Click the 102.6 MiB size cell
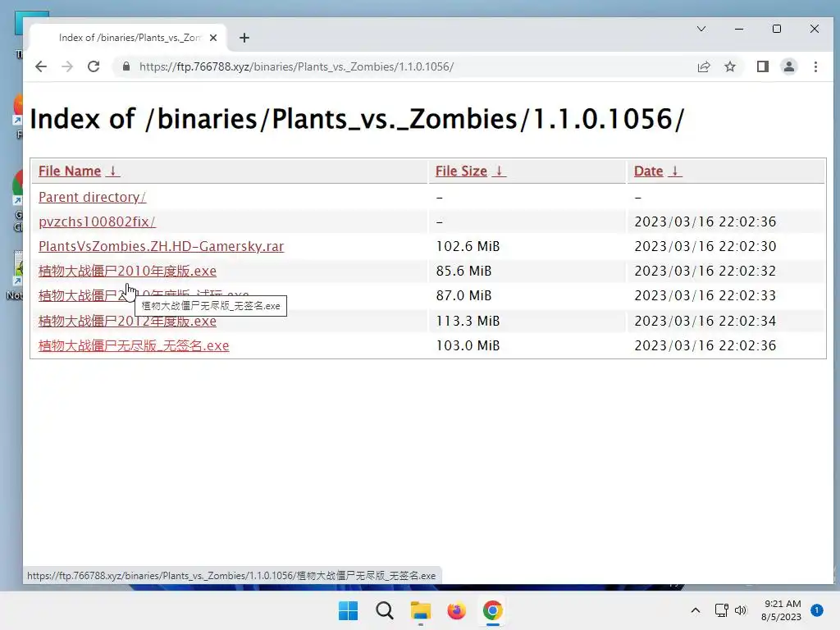Viewport: 840px width, 630px height. point(468,246)
